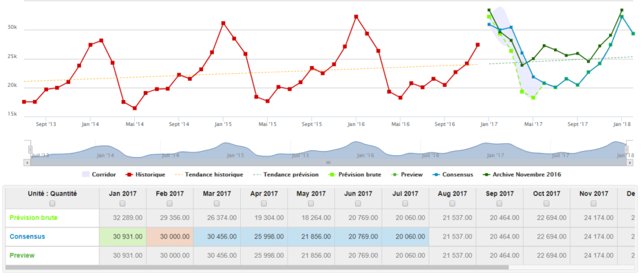Check the Unité : Quantité header checkbox
This screenshot has height=277, width=644.
click(x=52, y=203)
